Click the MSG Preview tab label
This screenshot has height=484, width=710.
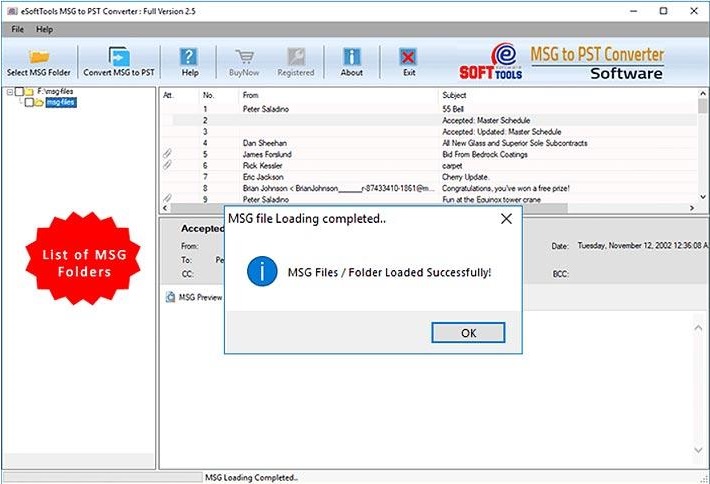click(x=200, y=297)
